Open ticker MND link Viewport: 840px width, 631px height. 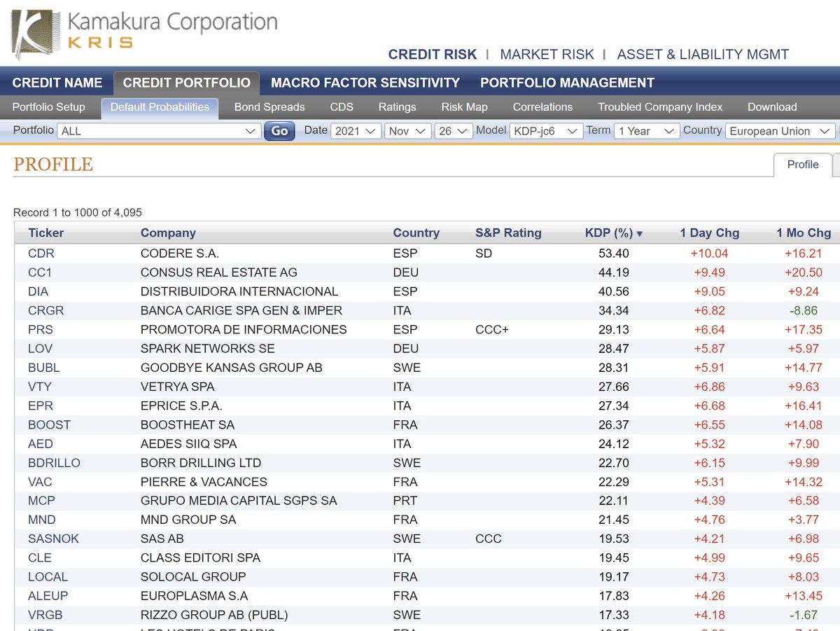coord(41,519)
